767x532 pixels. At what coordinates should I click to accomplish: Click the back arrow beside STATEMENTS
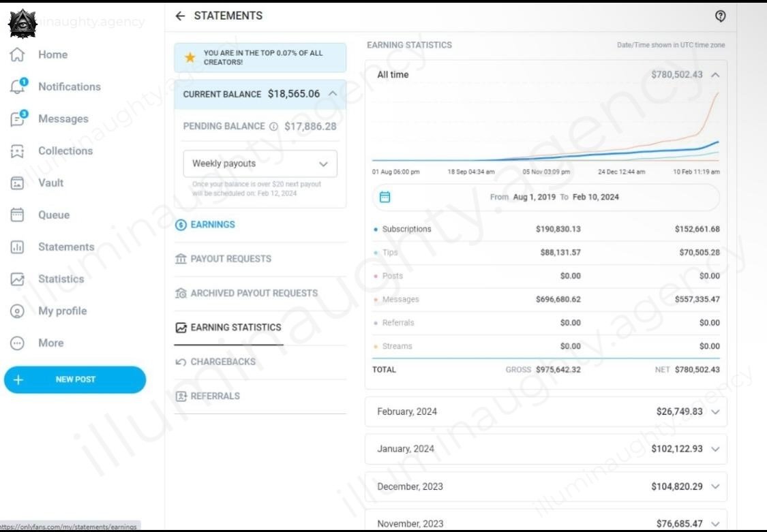[x=181, y=16]
